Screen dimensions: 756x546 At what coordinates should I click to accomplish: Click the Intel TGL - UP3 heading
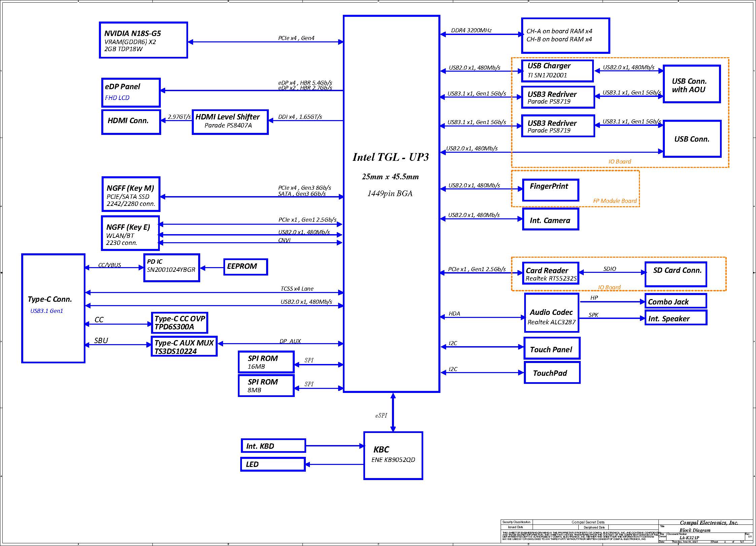[x=391, y=157]
